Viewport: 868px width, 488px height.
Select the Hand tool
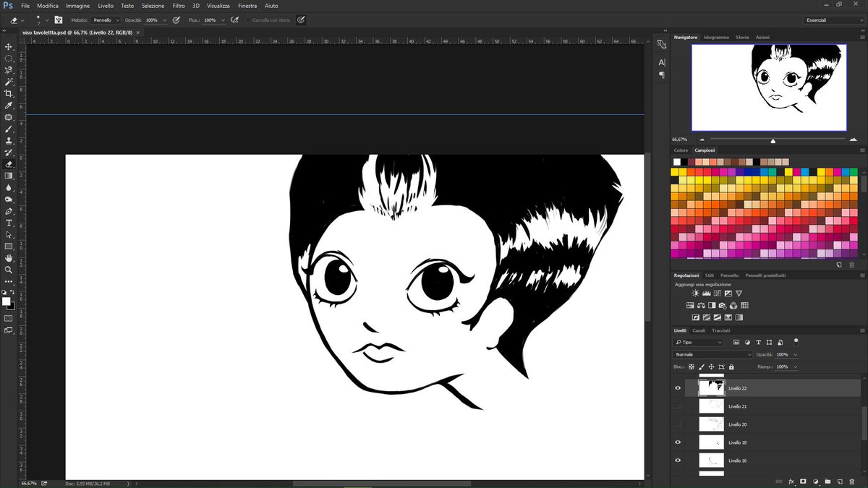(9, 257)
